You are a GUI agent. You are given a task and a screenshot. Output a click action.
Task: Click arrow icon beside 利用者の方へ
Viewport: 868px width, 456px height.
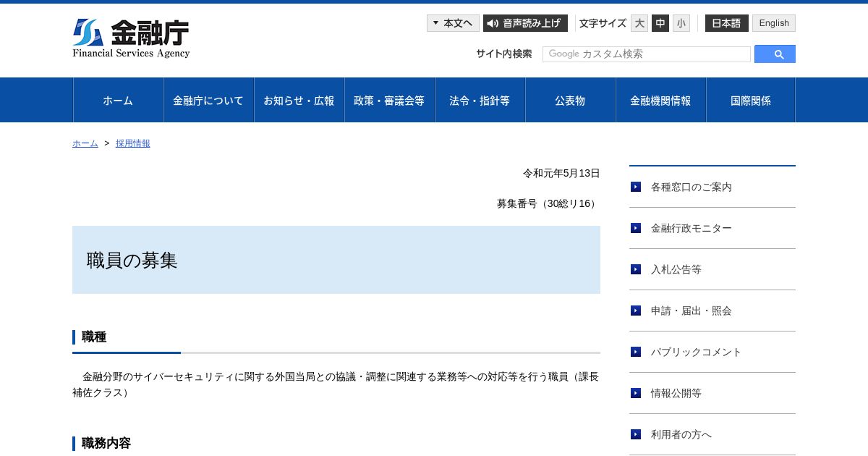coord(636,434)
